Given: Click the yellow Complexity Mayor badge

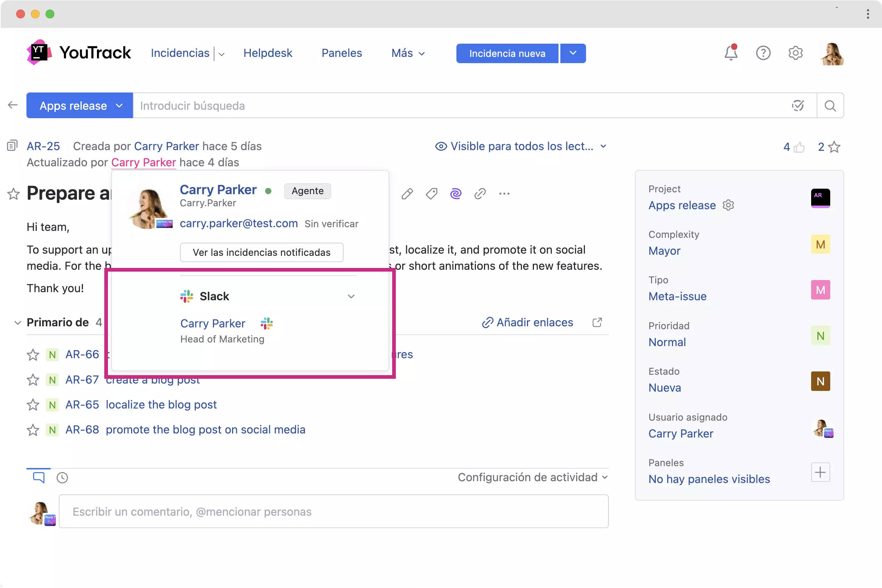Looking at the screenshot, I should point(820,244).
